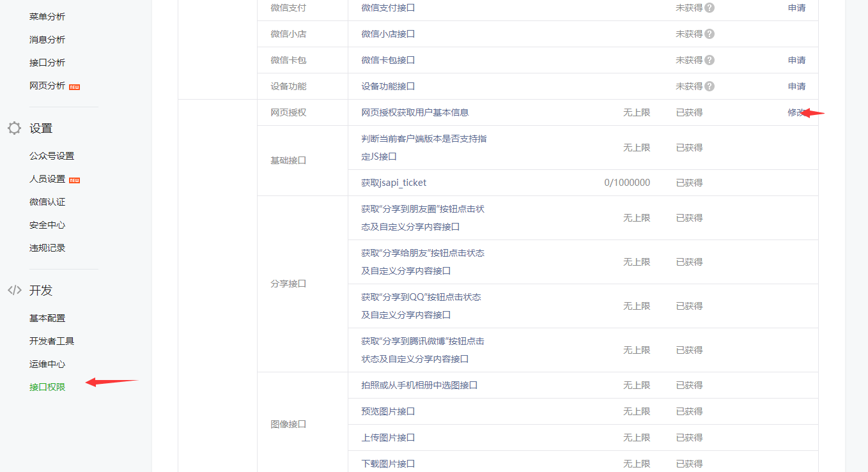Open 开发者工具 in sidebar
This screenshot has width=868, height=472.
52,341
